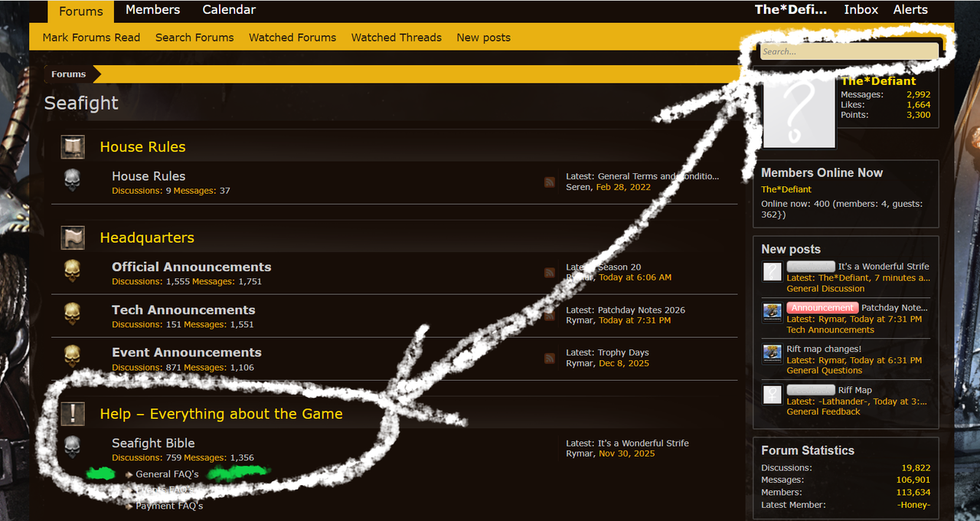Click the Forums breadcrumb
980x521 pixels.
pos(68,74)
